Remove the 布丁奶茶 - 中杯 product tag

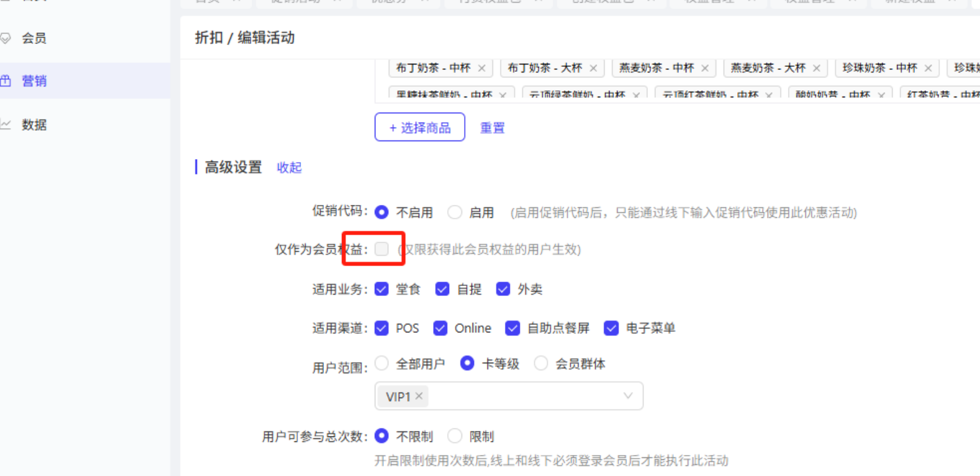click(481, 68)
